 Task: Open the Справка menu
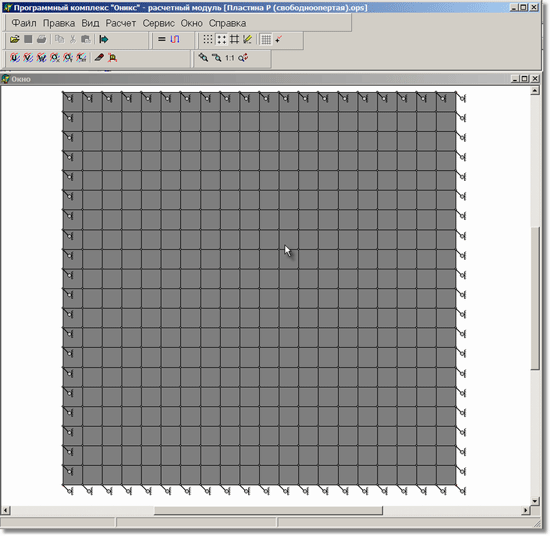pyautogui.click(x=228, y=23)
